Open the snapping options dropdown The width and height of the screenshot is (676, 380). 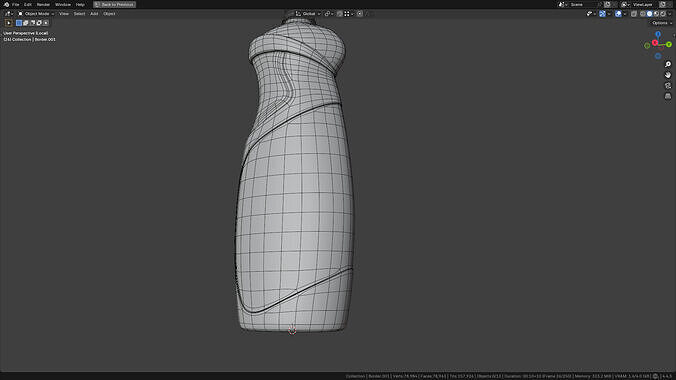coord(348,14)
